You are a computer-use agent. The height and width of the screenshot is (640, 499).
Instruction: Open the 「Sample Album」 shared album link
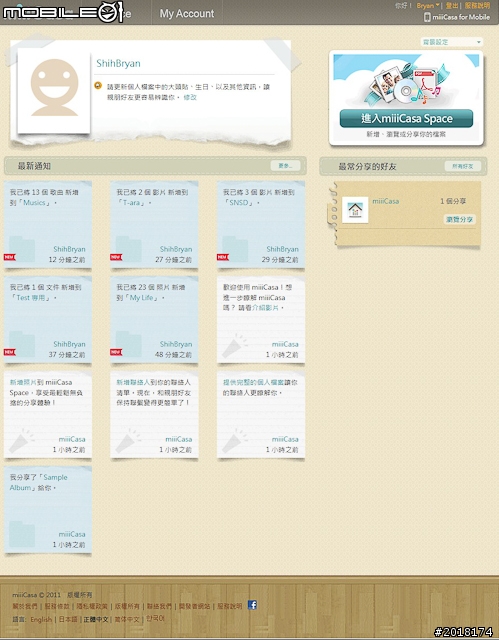tap(38, 482)
